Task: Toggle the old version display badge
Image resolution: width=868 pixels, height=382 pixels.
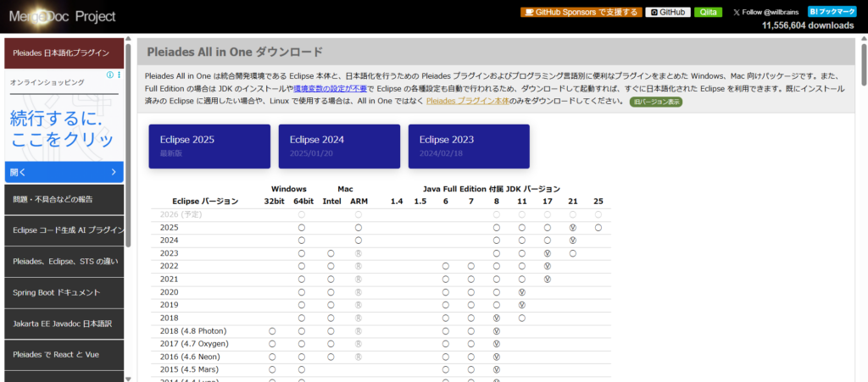Action: [x=655, y=102]
